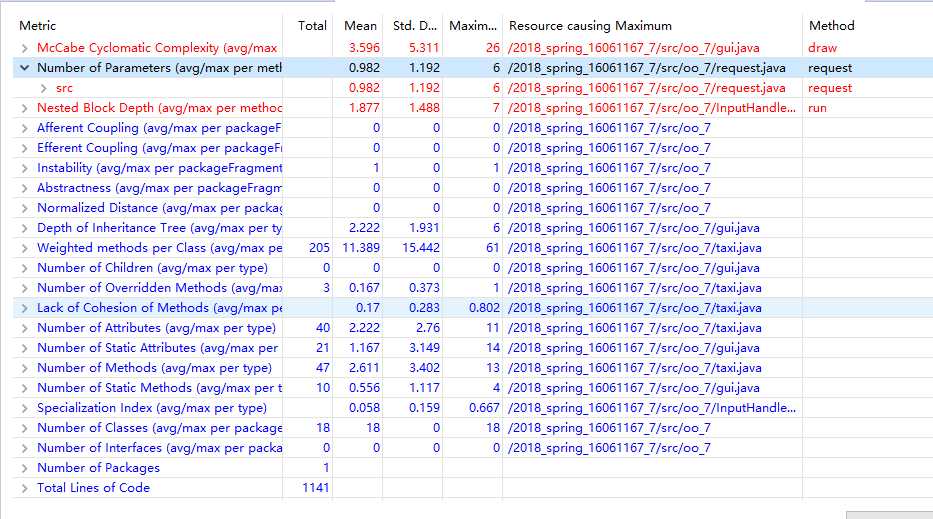
Task: Expand Efferent Coupling row
Action: 24,148
